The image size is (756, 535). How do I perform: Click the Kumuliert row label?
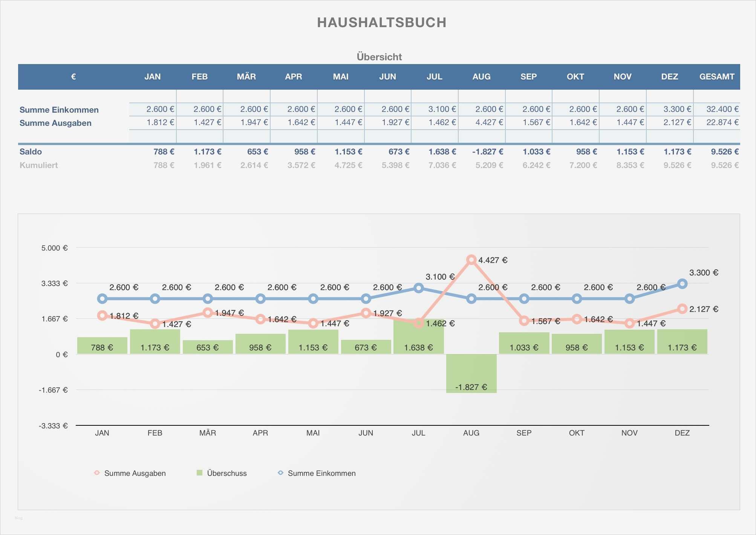coord(39,165)
